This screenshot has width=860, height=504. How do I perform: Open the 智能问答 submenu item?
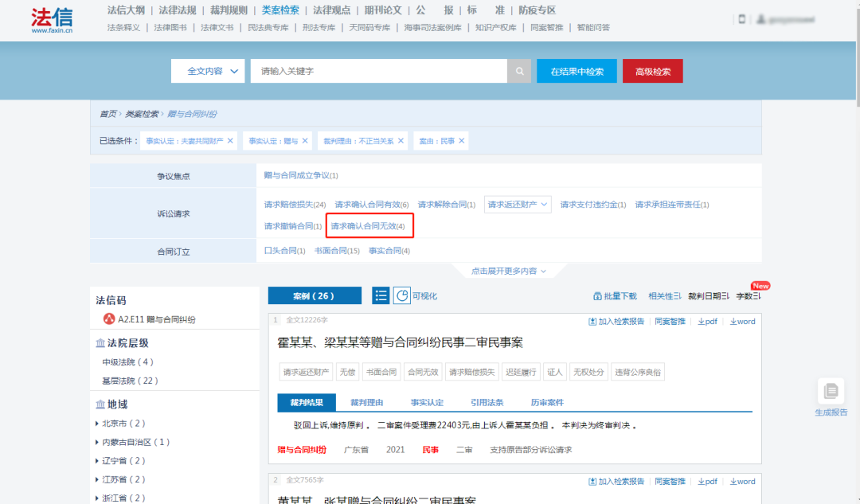click(593, 27)
